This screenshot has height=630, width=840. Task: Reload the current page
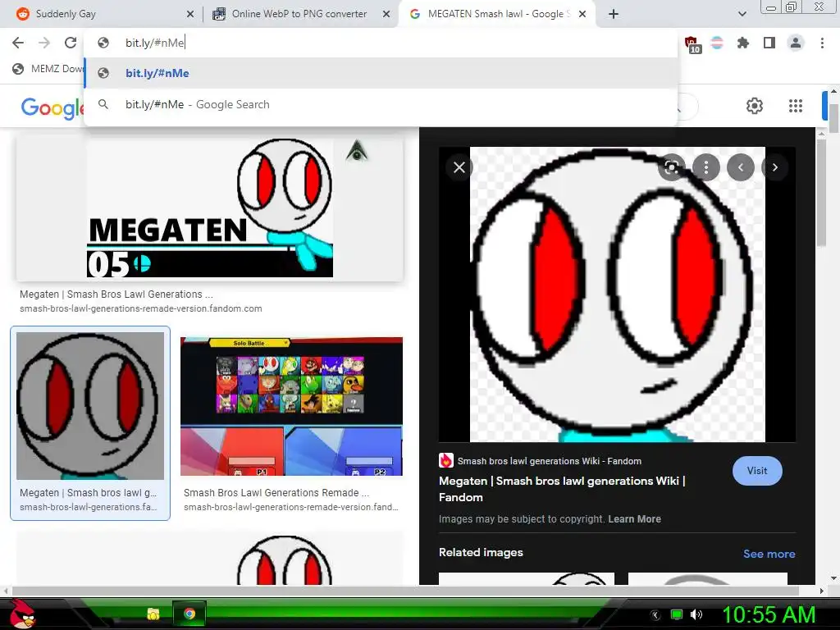71,43
